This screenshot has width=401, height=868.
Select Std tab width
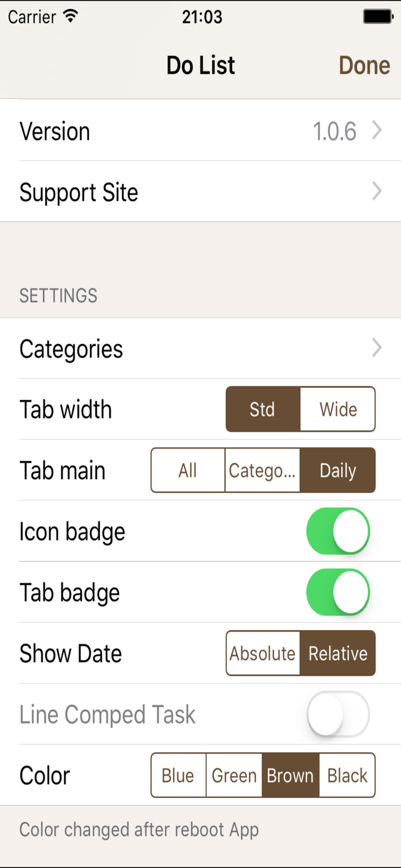coord(263,409)
